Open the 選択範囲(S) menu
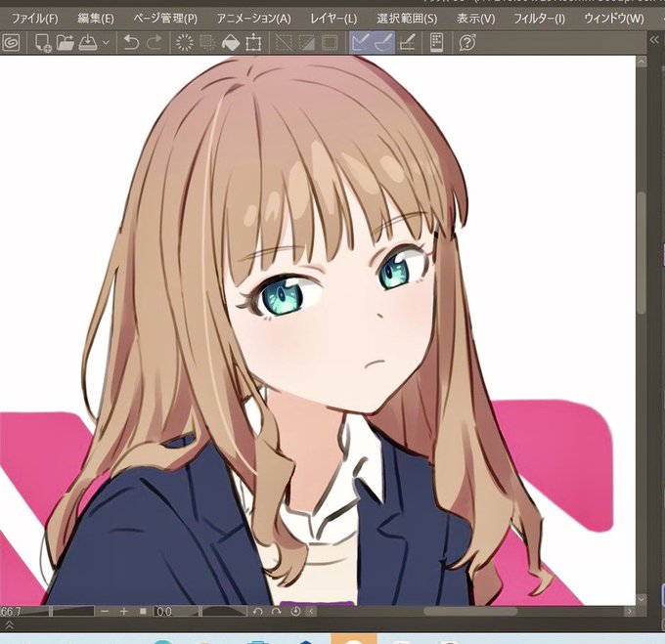Image resolution: width=665 pixels, height=644 pixels. click(x=407, y=19)
